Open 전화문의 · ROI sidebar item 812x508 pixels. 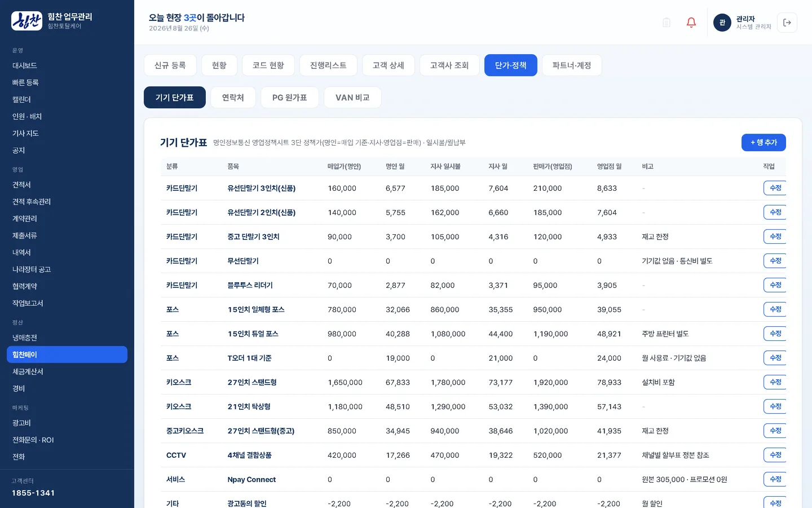pyautogui.click(x=67, y=440)
